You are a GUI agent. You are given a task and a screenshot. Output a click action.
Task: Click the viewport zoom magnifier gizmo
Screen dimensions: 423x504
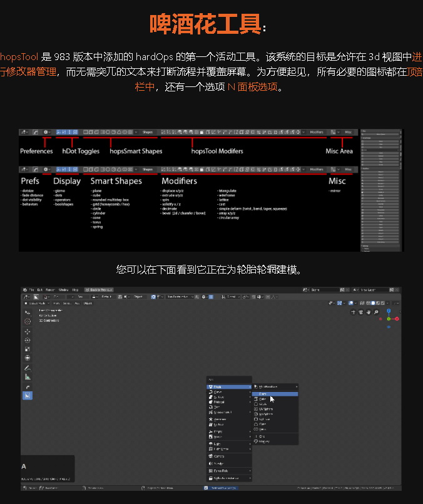[376, 312]
